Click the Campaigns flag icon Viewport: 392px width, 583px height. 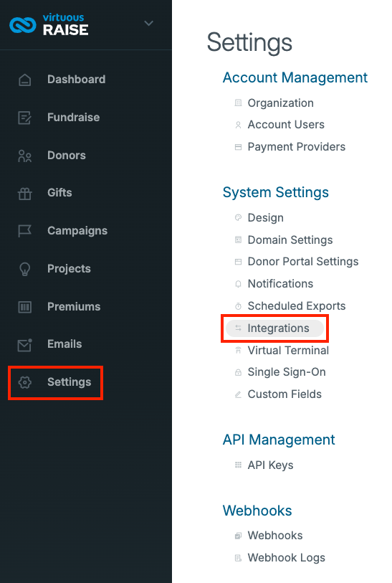click(25, 231)
